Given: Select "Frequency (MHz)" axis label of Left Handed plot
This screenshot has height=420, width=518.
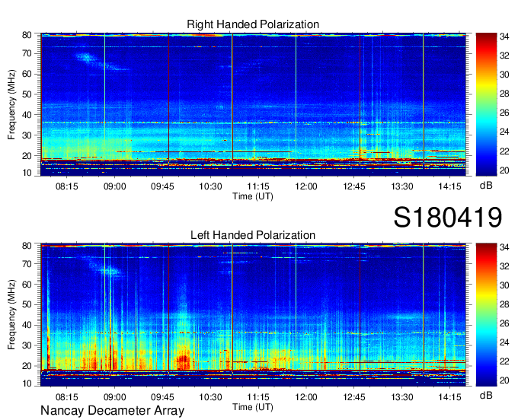Looking at the screenshot, I should (11, 315).
